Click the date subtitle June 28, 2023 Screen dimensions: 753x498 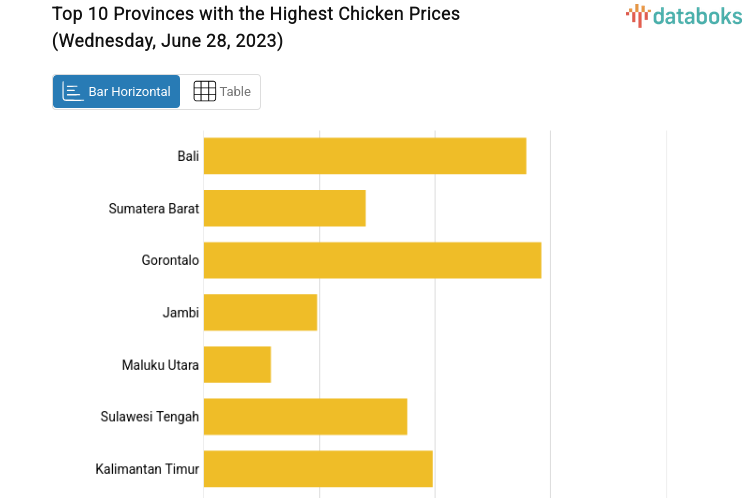click(167, 41)
